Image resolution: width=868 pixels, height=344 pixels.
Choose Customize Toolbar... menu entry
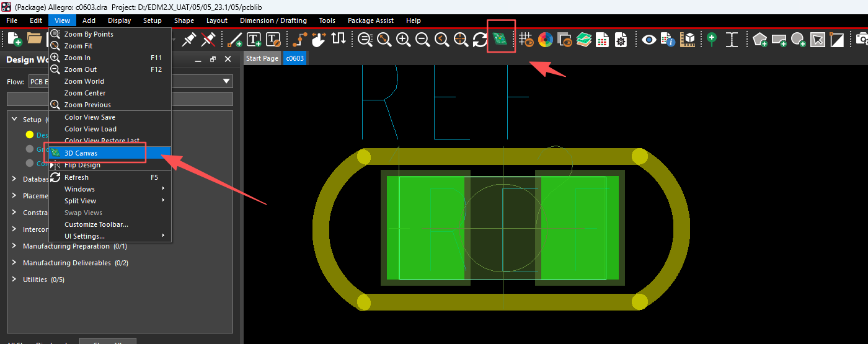(x=96, y=224)
